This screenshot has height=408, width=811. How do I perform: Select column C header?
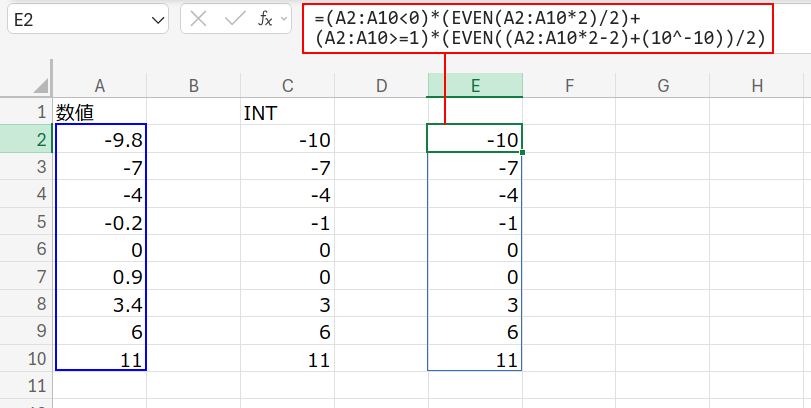288,86
